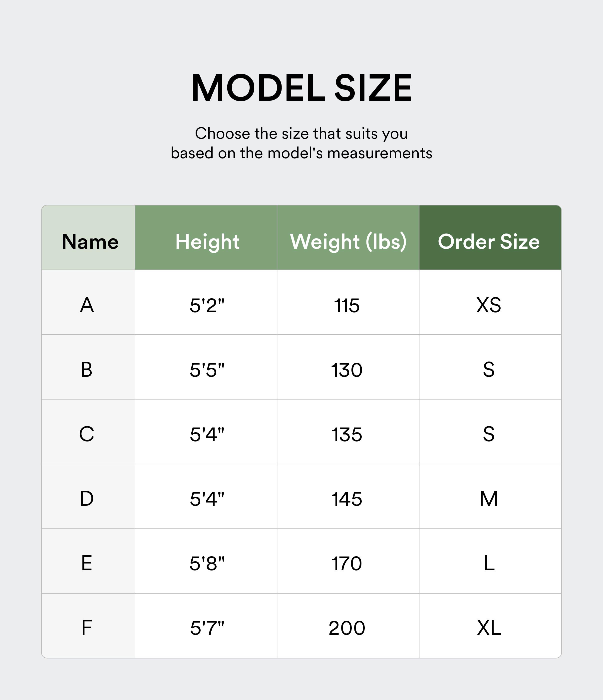Select model D name cell
The width and height of the screenshot is (603, 700).
point(87,499)
